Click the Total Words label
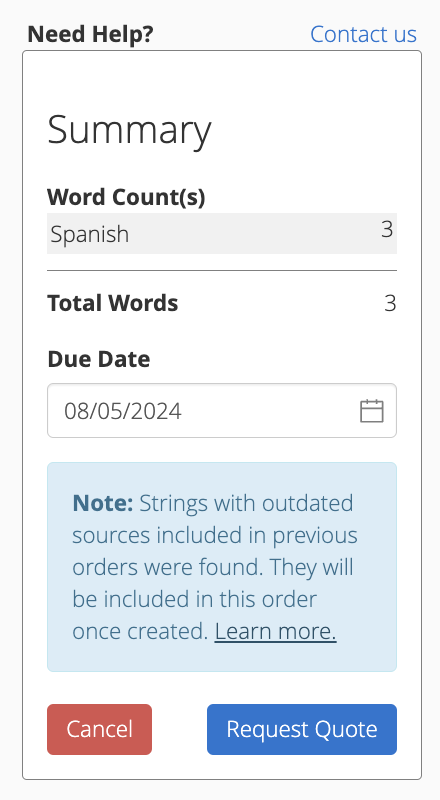 [113, 303]
